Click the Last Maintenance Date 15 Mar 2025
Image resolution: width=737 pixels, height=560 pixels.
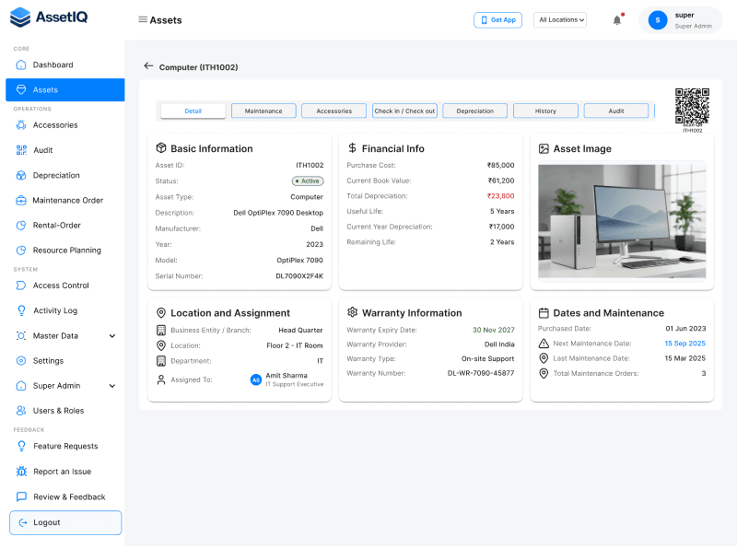pyautogui.click(x=684, y=358)
